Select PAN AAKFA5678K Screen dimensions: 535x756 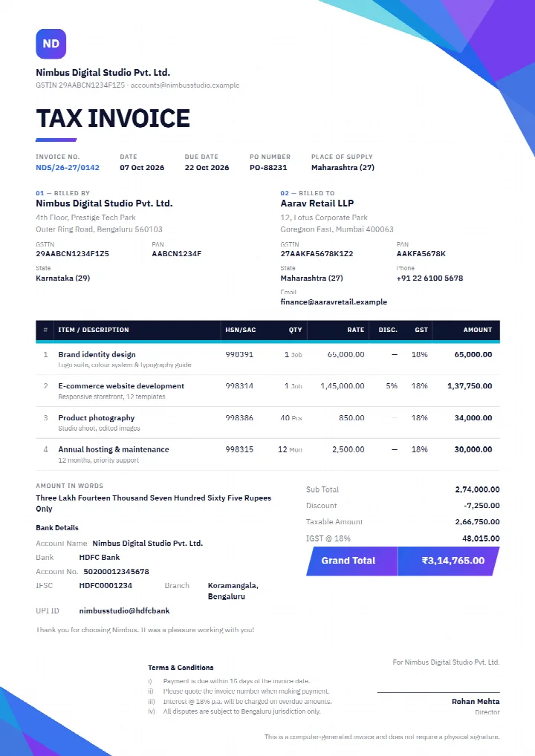pos(421,253)
